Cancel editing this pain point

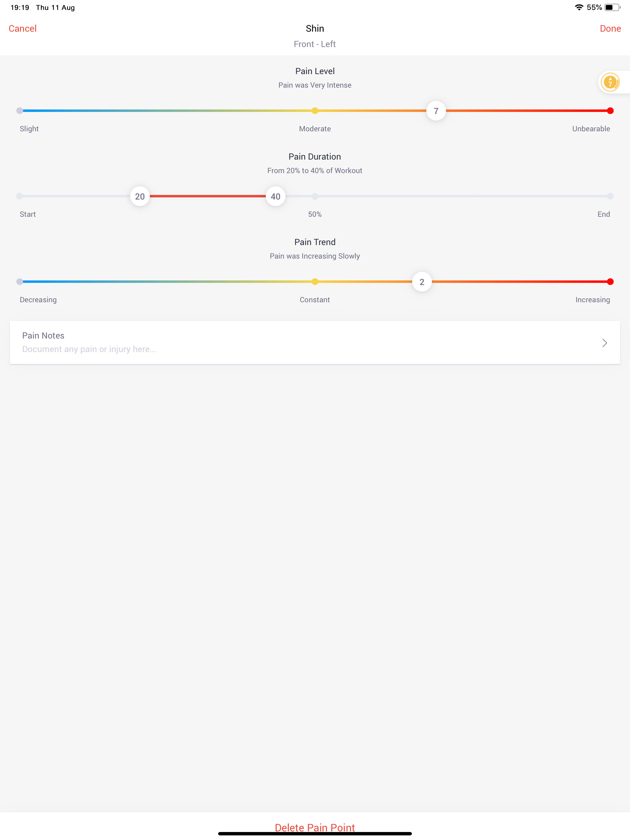(x=22, y=28)
